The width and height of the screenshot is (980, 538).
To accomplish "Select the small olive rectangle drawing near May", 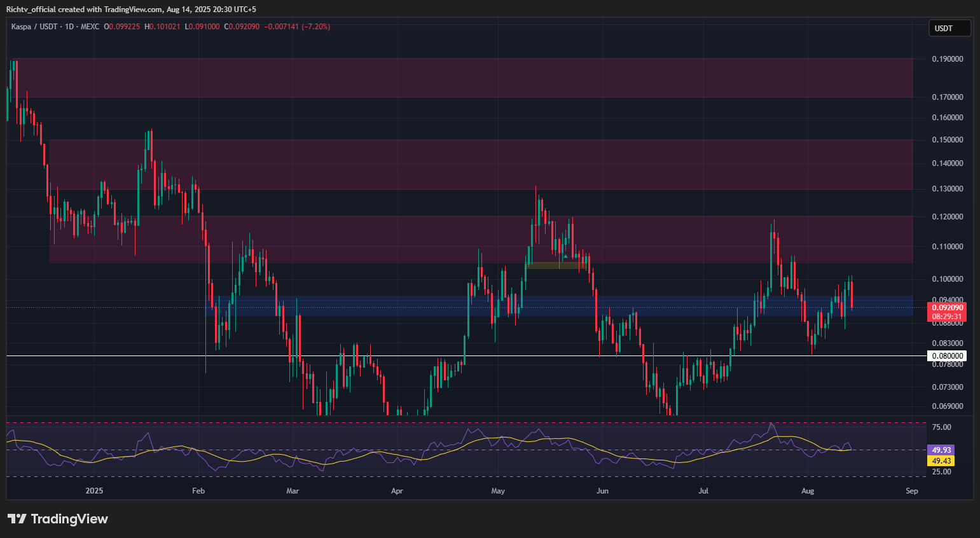I will coord(553,265).
